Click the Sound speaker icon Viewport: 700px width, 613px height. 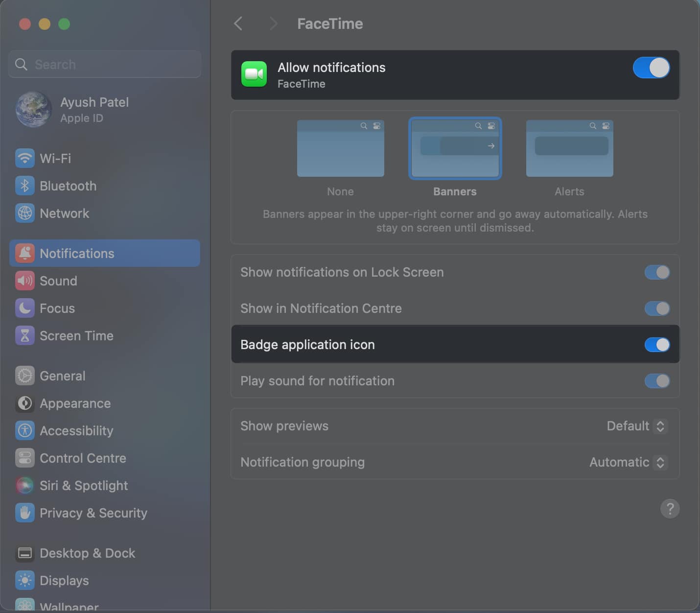point(25,281)
